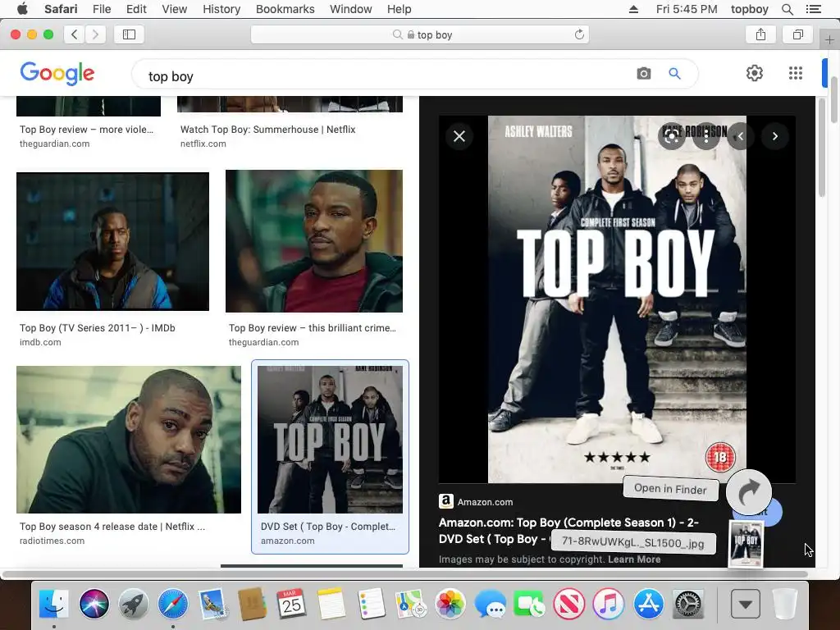Image resolution: width=840 pixels, height=630 pixels.
Task: Toggle the Safari sidebar button
Action: point(129,34)
